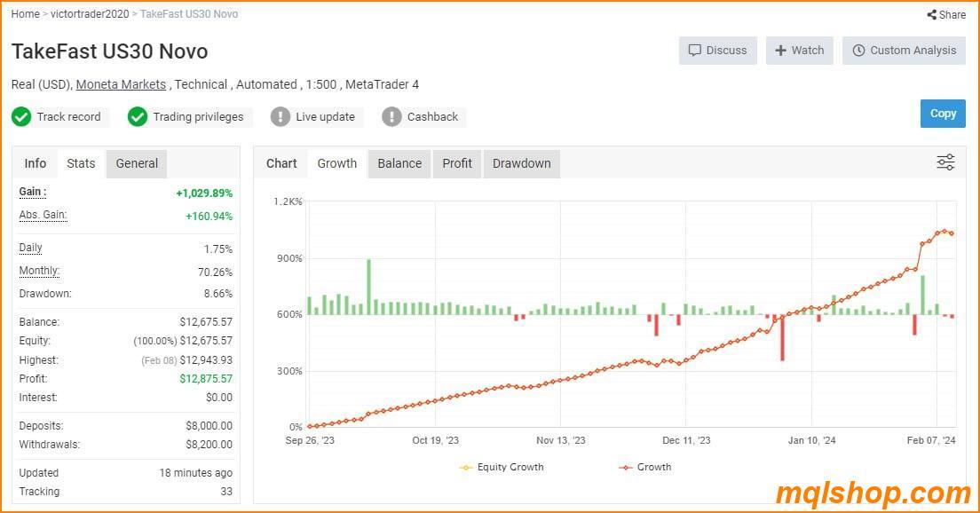Add system to watchlist with Watch
This screenshot has width=980, height=513.
point(799,51)
